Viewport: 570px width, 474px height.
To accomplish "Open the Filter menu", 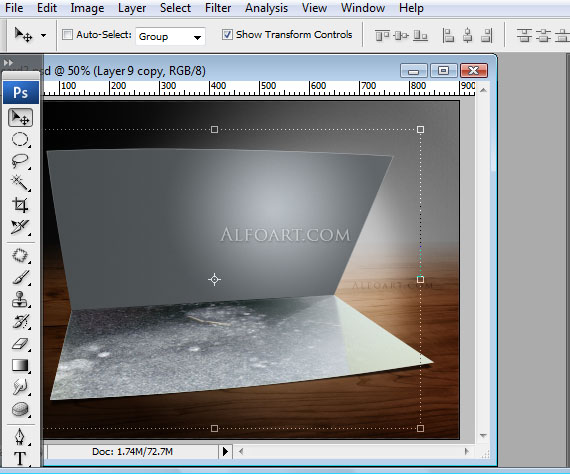I will [218, 8].
